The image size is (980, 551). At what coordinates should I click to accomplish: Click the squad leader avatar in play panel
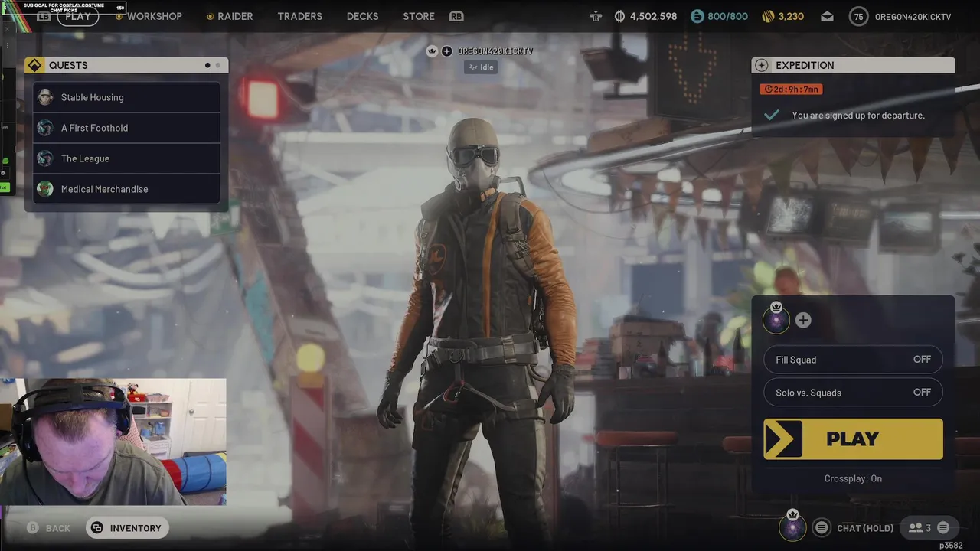click(x=776, y=320)
